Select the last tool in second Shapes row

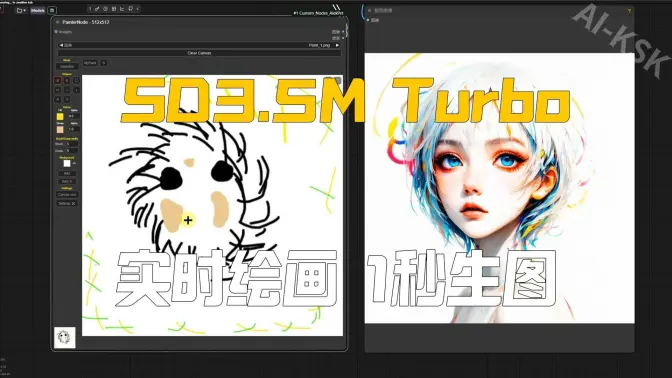click(77, 90)
